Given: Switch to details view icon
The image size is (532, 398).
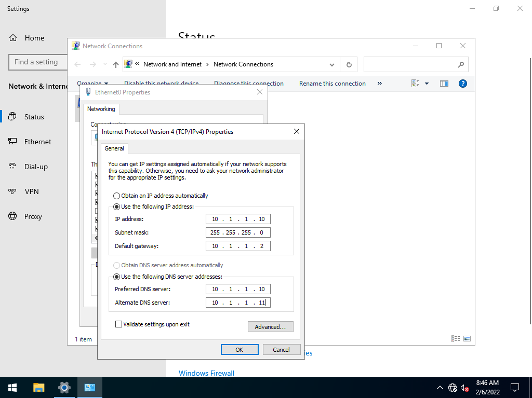Looking at the screenshot, I should point(456,338).
